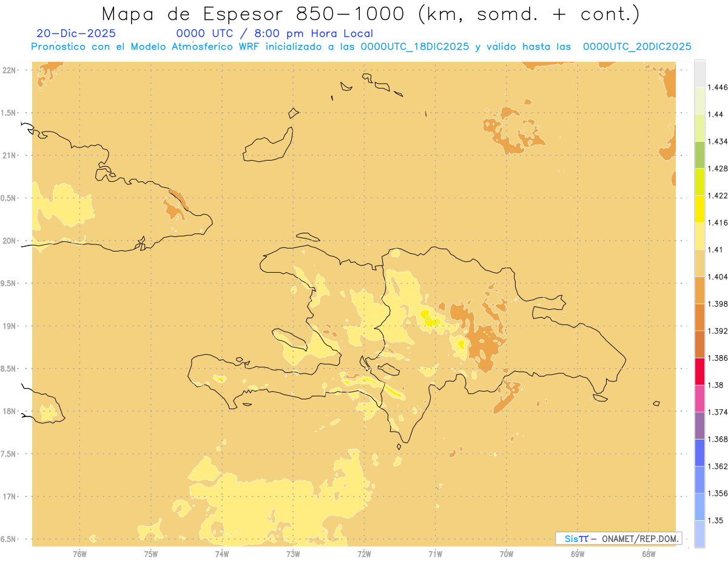Viewport: 728px width, 562px height.
Task: Click the latitude label '18N'
Action: pyautogui.click(x=9, y=412)
